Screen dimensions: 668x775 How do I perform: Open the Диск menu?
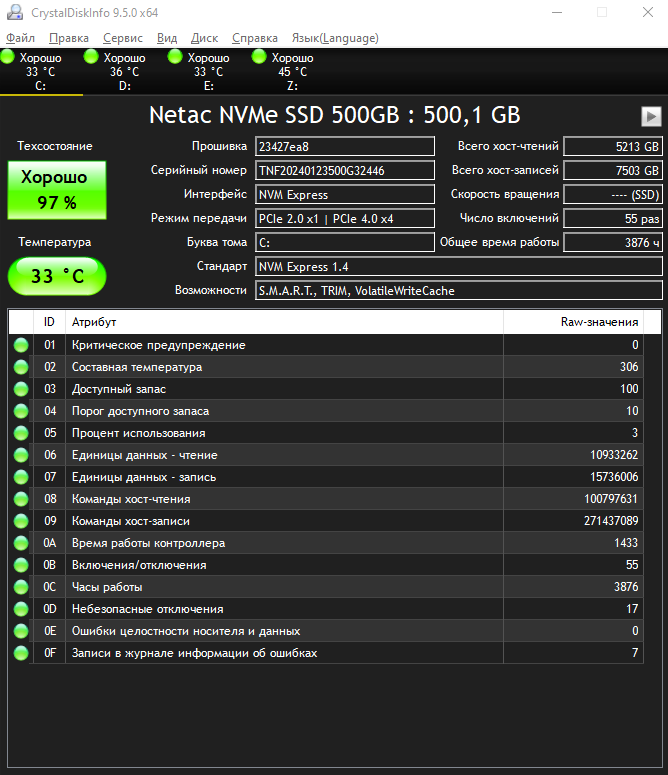point(204,38)
